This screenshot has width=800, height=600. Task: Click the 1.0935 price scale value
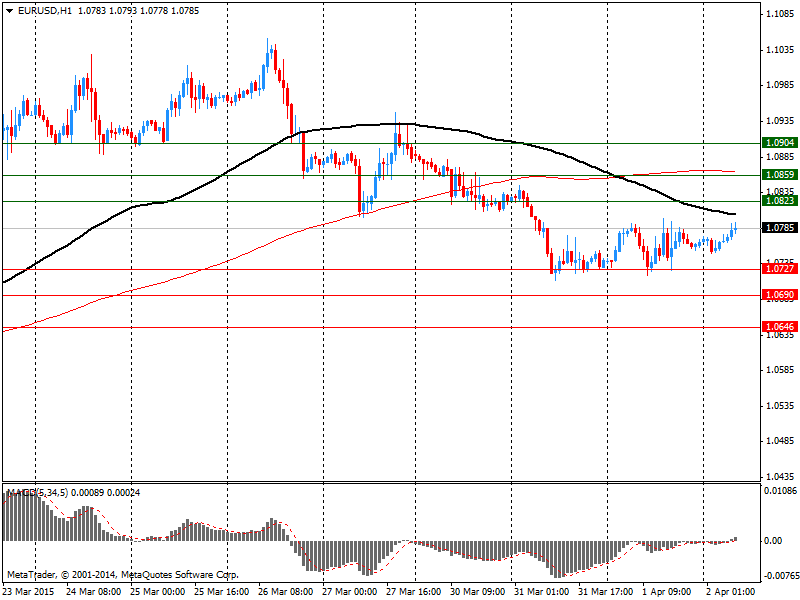(x=781, y=120)
